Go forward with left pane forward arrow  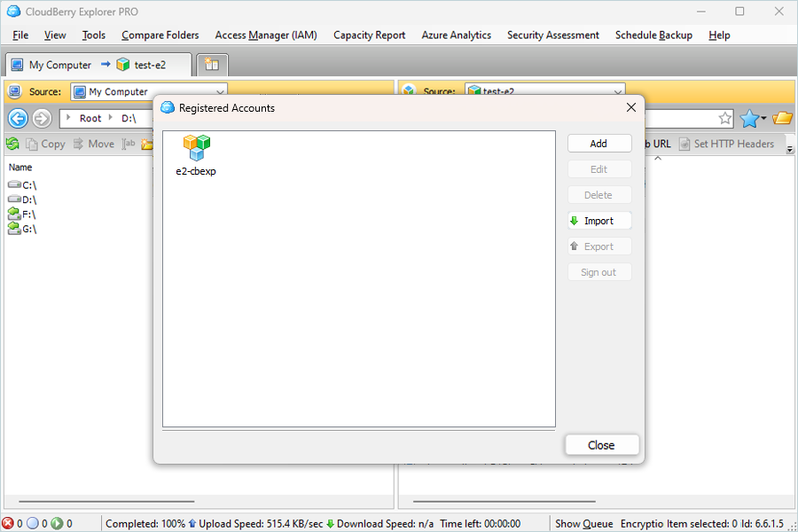point(42,118)
